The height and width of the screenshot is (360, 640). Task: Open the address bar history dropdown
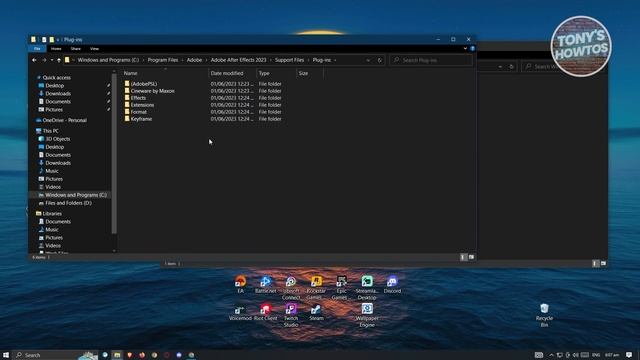[368, 60]
